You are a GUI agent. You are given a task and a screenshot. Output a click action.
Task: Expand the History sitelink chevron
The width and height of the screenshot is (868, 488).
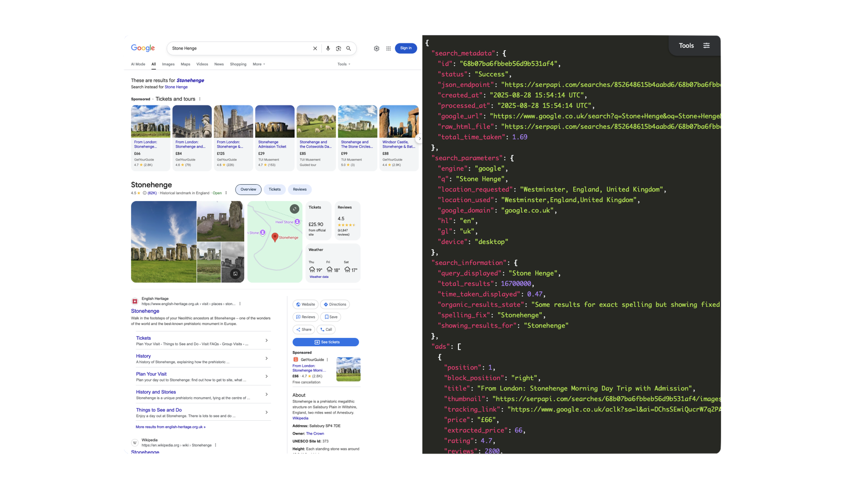pos(266,358)
